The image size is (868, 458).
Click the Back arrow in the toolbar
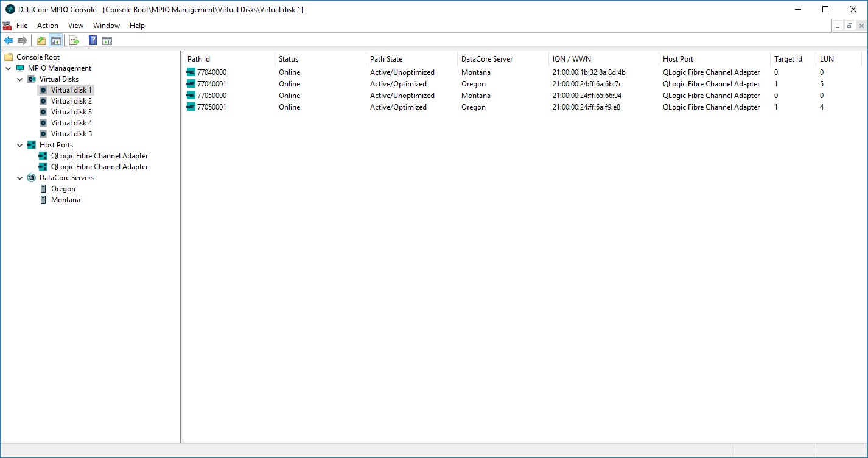tap(9, 41)
